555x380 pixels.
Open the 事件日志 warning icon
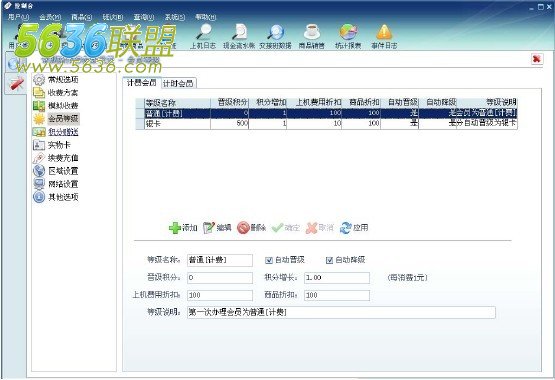[x=384, y=31]
